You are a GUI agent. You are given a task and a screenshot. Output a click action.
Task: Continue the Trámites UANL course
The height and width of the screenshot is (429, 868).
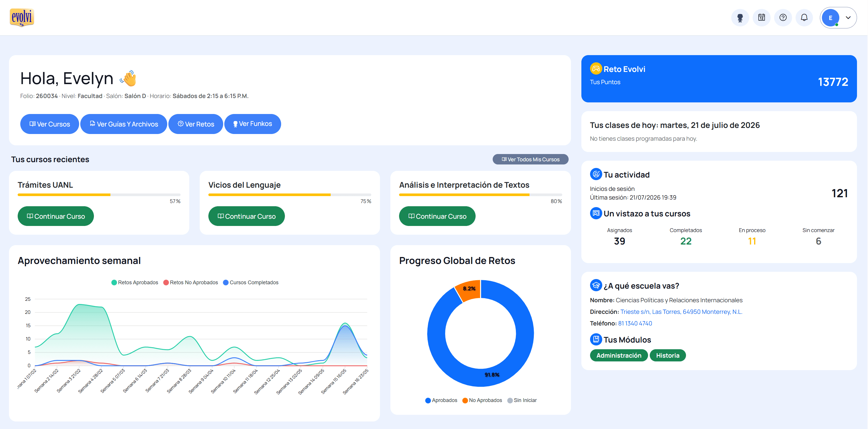click(56, 216)
